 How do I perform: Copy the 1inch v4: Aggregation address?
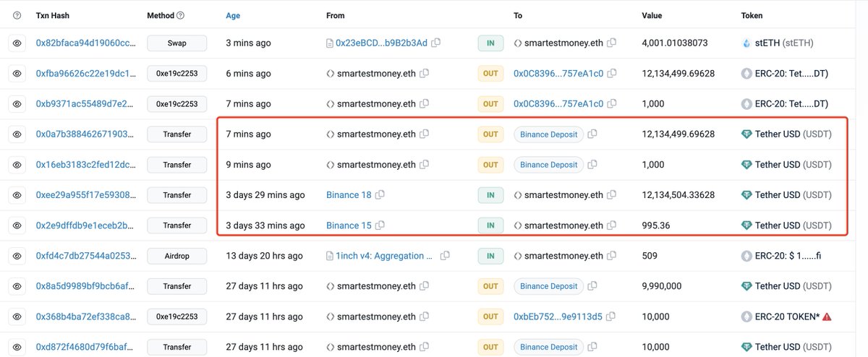[x=445, y=256]
